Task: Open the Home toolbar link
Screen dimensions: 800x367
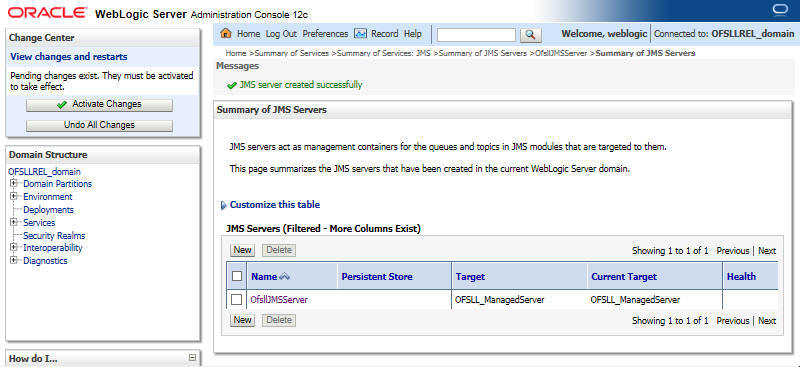Action: (248, 34)
